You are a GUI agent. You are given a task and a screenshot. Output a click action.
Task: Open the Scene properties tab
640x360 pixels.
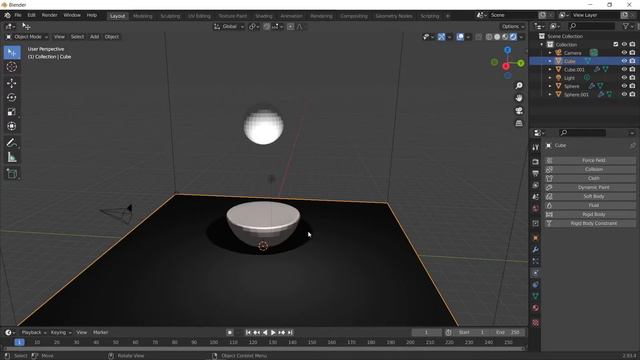536,197
